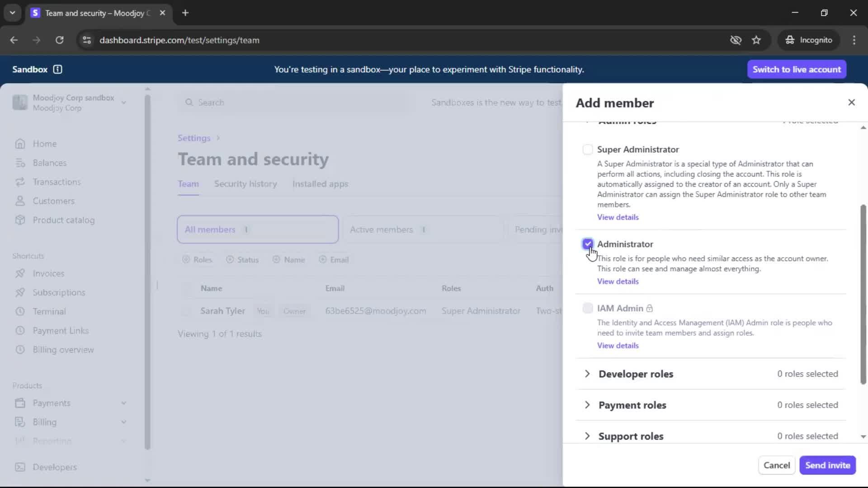Bookmark this page with star icon
The height and width of the screenshot is (488, 868).
pos(756,40)
